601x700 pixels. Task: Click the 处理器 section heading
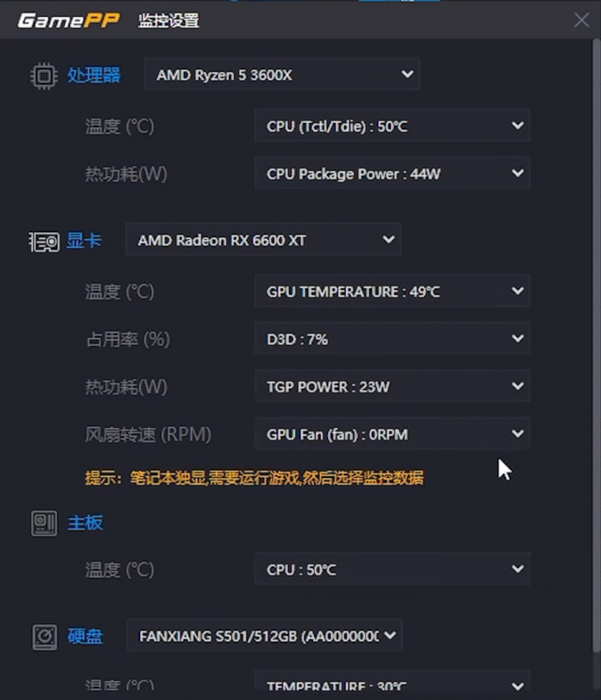tap(94, 75)
